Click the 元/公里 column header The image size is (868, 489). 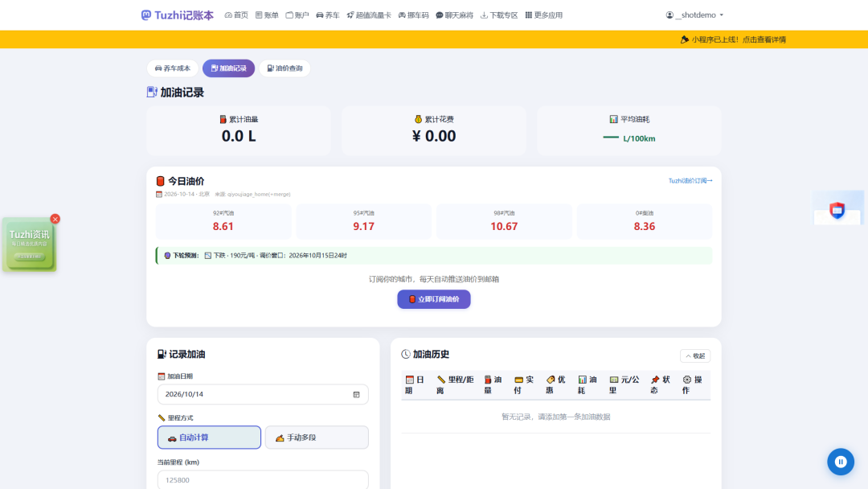pos(624,385)
